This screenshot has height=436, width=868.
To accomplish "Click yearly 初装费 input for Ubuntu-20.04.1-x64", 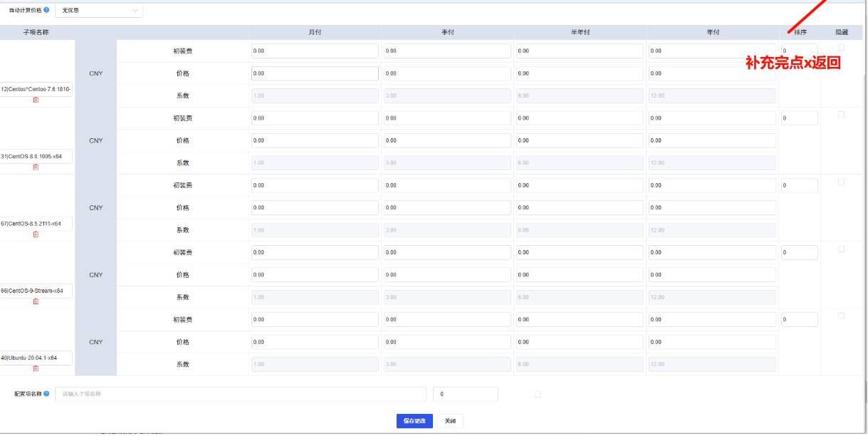I will 712,320.
